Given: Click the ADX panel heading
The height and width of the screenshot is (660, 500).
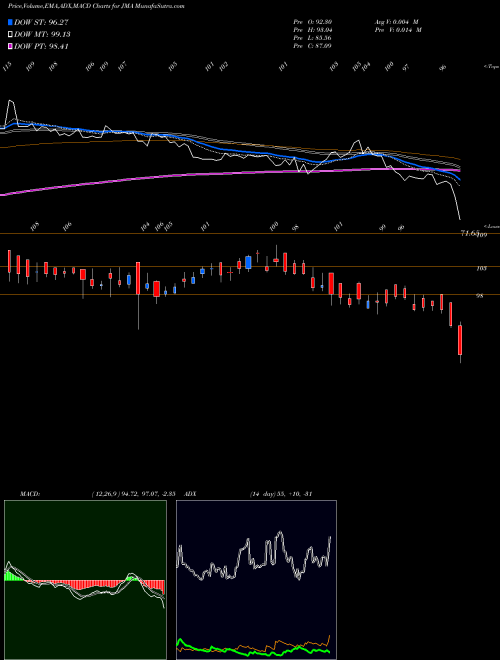Looking at the screenshot, I should coord(191,493).
